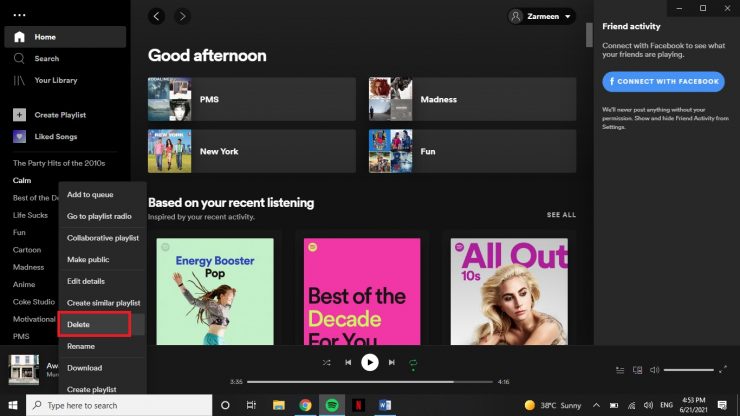Select the Calm playlist in sidebar
Image resolution: width=740 pixels, height=416 pixels.
22,180
